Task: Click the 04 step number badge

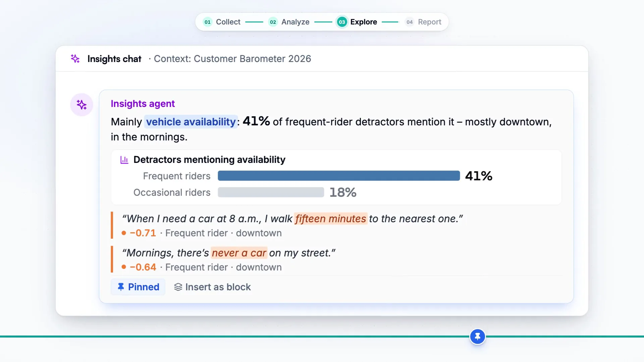Action: pos(410,22)
